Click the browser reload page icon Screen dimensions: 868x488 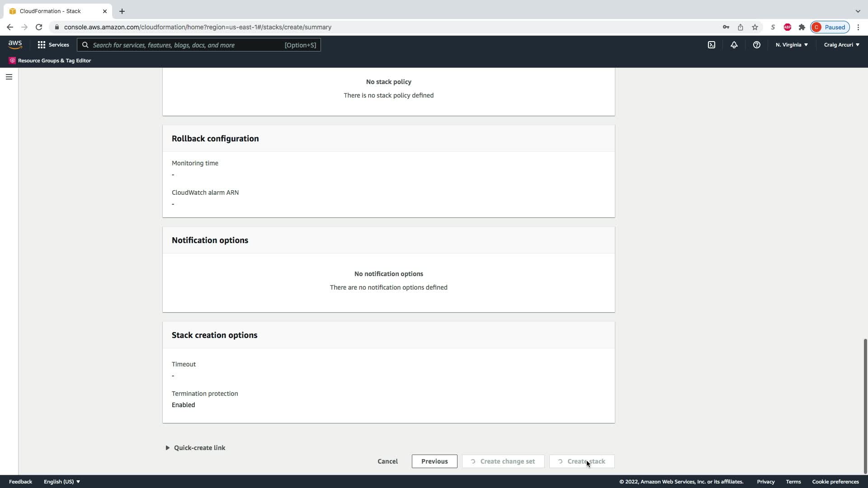click(x=39, y=27)
